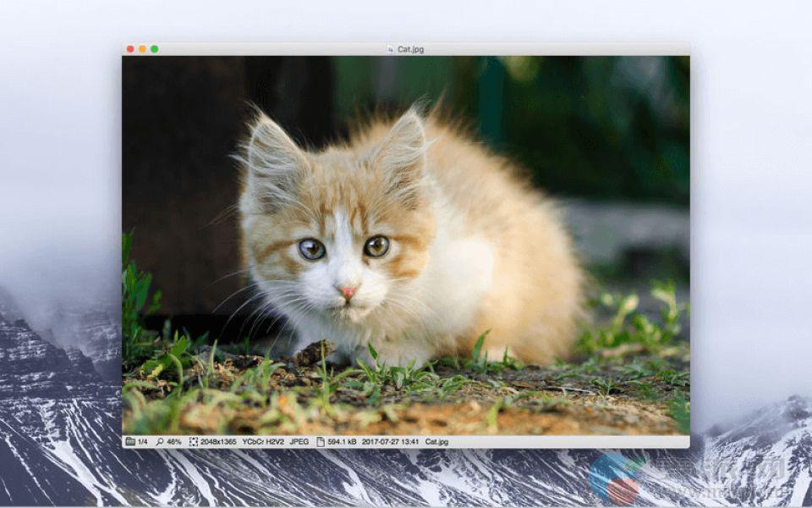
Task: Click the Cat.jpg proxy icon in title bar
Action: point(390,49)
